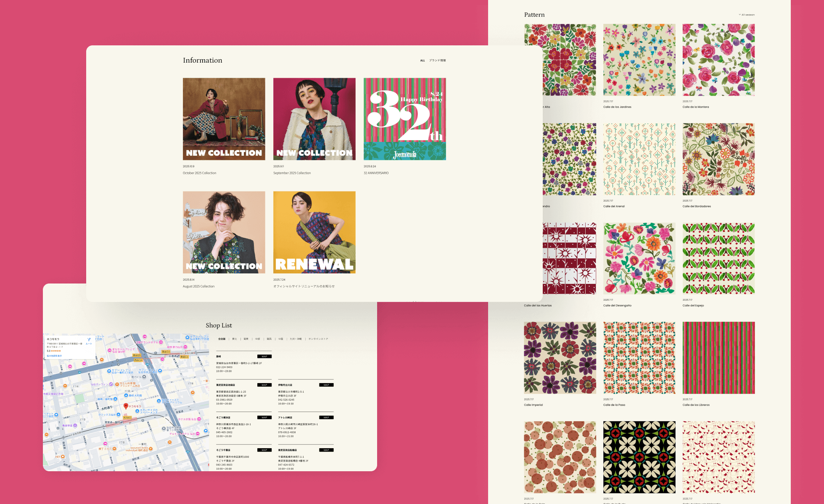Click the red ホコモモラ map pin
Viewport: 824px width, 504px height.
click(126, 406)
